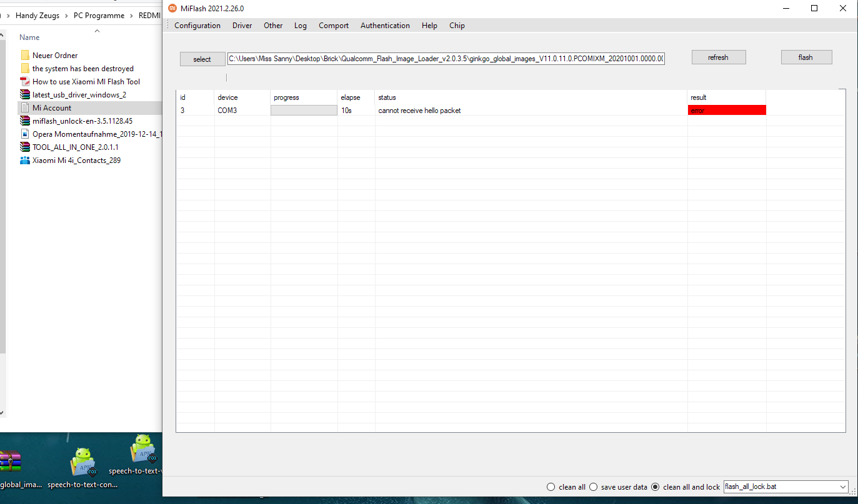Expand the breadcrumb chevron after PC Programme

point(131,16)
